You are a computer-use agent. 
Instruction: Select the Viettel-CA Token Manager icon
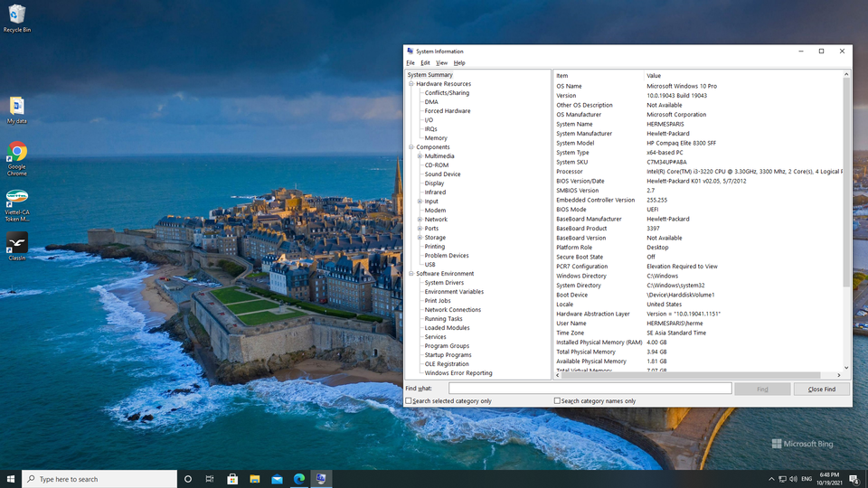click(16, 205)
